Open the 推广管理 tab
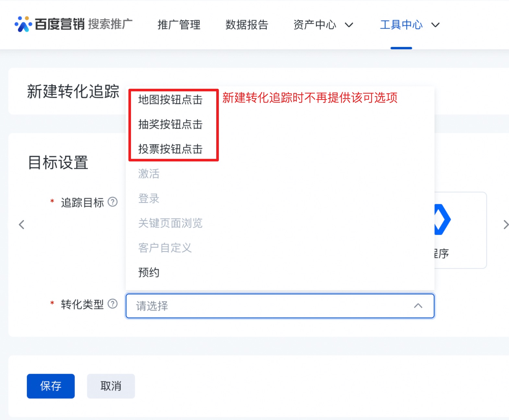The image size is (509, 420). coord(179,25)
